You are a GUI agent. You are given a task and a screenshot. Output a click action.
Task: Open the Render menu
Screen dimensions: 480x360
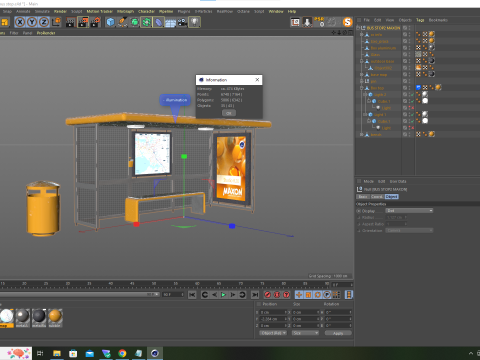click(x=60, y=11)
